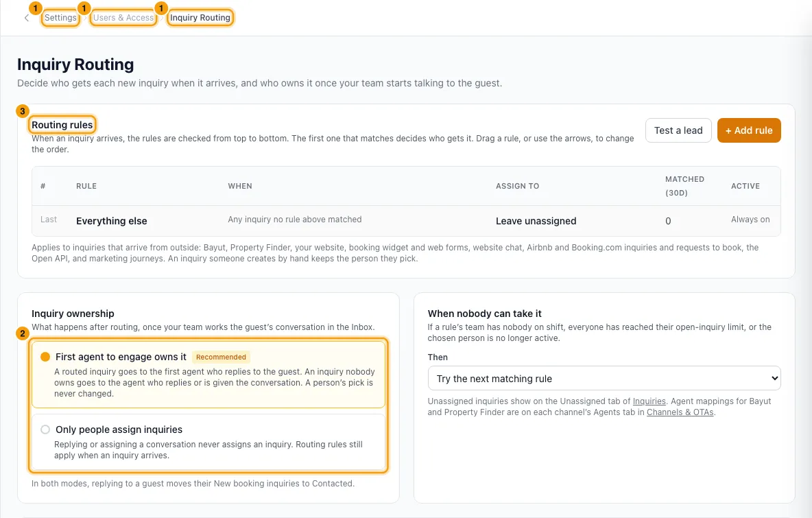Click the Everything else rule name
Viewport: 812px width, 518px height.
pyautogui.click(x=111, y=221)
